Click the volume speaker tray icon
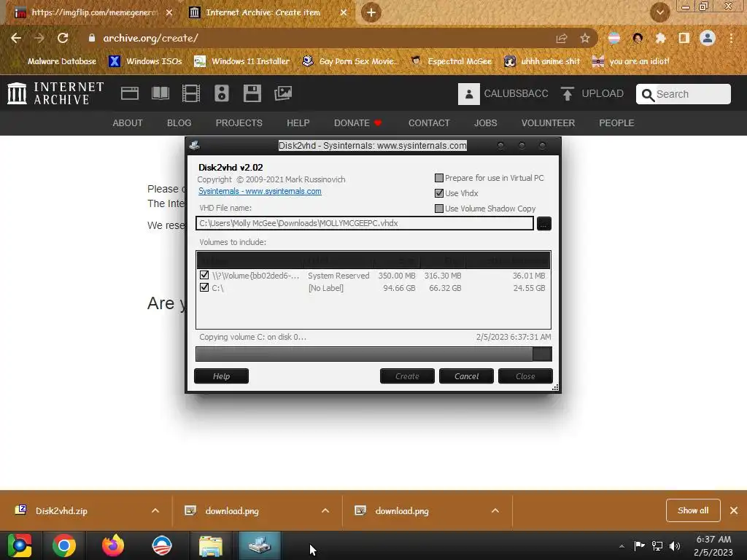Viewport: 747px width, 560px height. [x=675, y=545]
